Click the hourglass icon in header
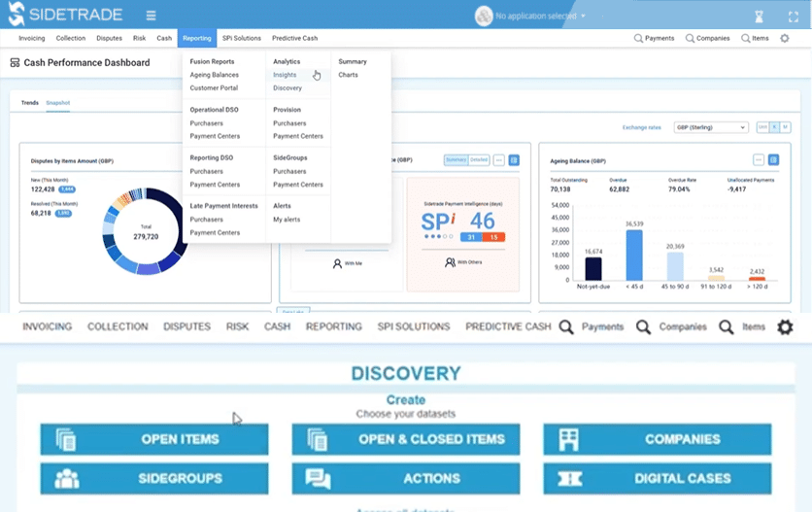Viewport: 812px width, 512px height. [x=759, y=17]
